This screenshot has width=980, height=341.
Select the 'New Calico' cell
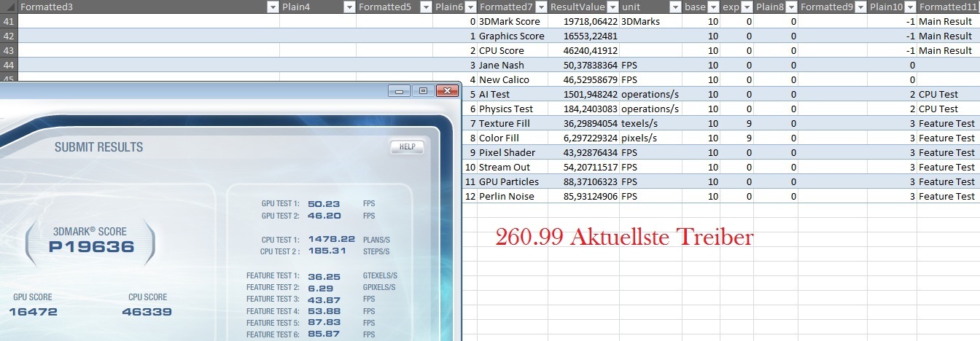(x=513, y=80)
